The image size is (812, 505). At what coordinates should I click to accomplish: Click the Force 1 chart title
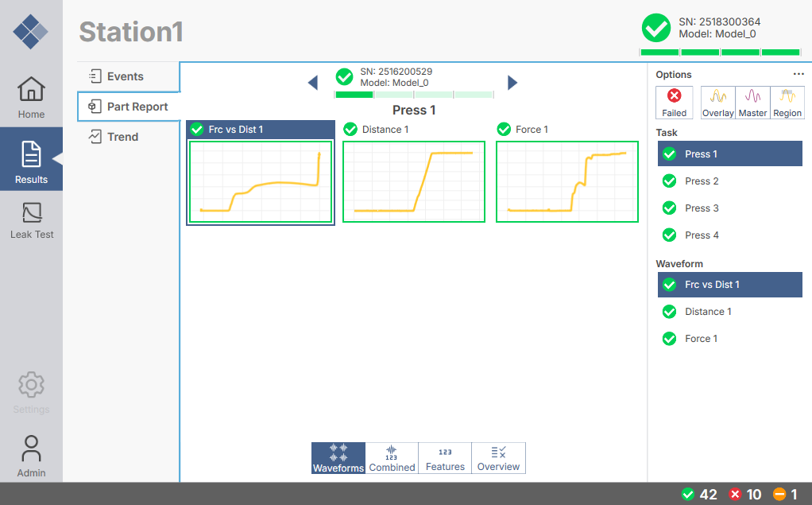(x=532, y=130)
